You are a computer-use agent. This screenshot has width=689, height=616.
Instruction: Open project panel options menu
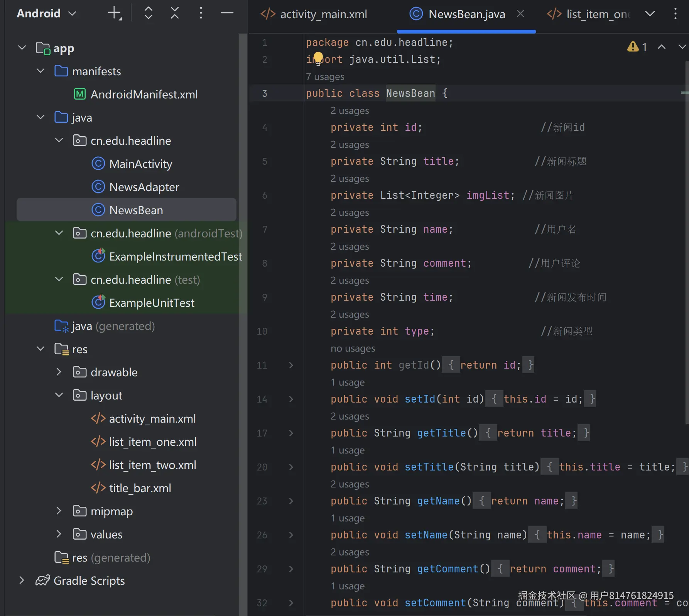click(x=201, y=13)
